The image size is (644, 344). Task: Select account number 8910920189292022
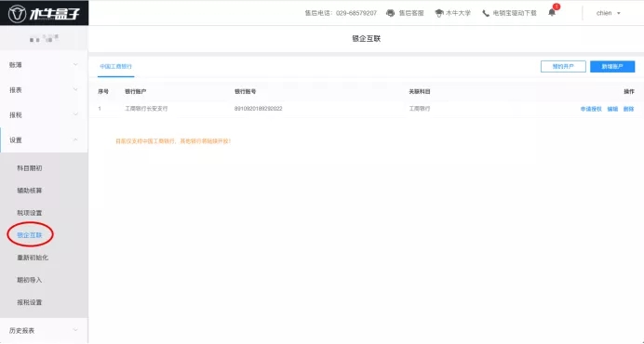click(x=259, y=109)
